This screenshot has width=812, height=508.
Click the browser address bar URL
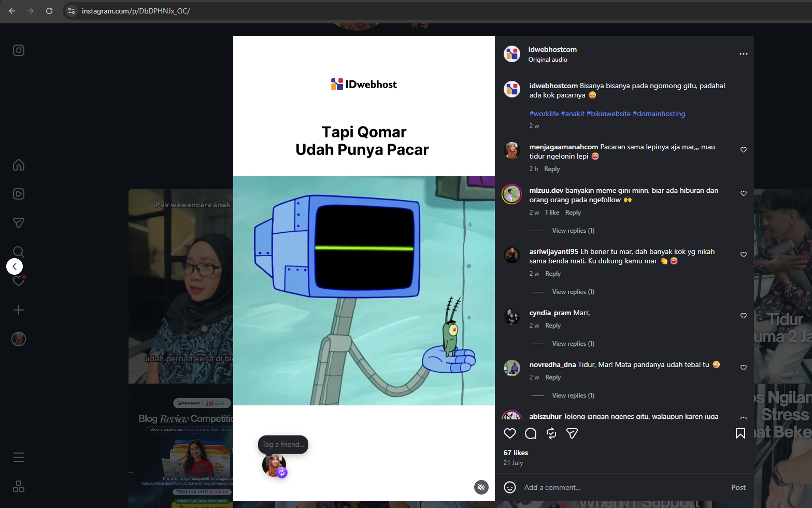pos(136,11)
